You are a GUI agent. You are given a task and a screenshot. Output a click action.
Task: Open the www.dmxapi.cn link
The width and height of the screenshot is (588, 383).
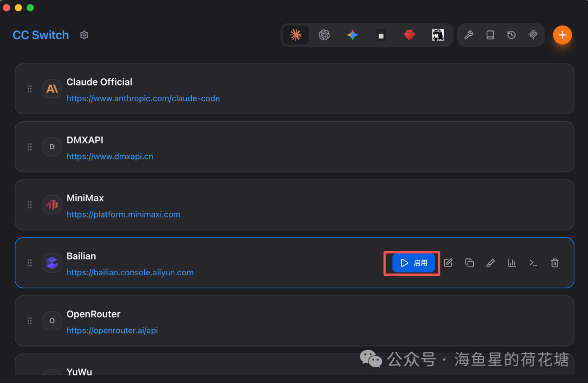click(110, 156)
